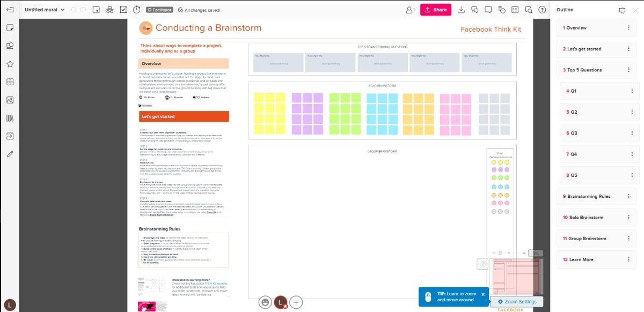Click the zoom slider handle
The height and width of the screenshot is (312, 644).
click(501, 253)
